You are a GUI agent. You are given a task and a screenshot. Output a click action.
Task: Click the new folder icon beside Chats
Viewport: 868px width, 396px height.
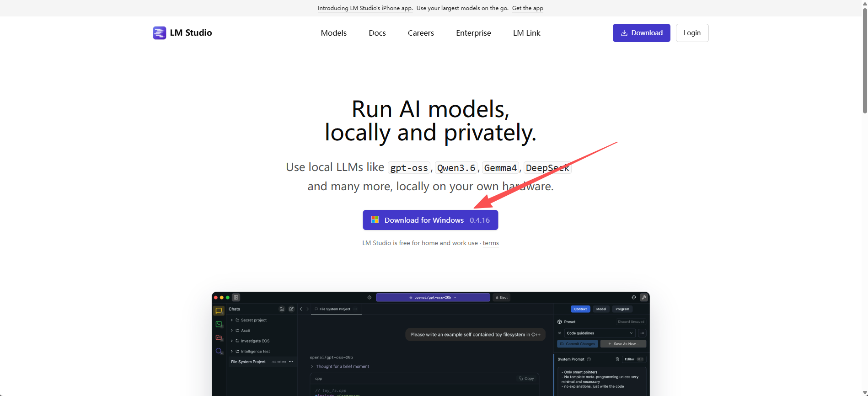282,309
